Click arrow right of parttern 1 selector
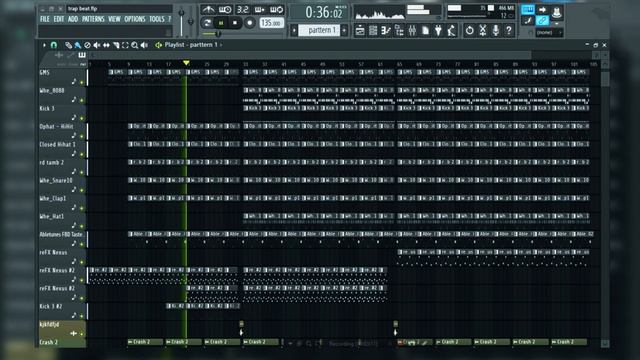Viewport: 640px width, 360px height. coord(344,31)
